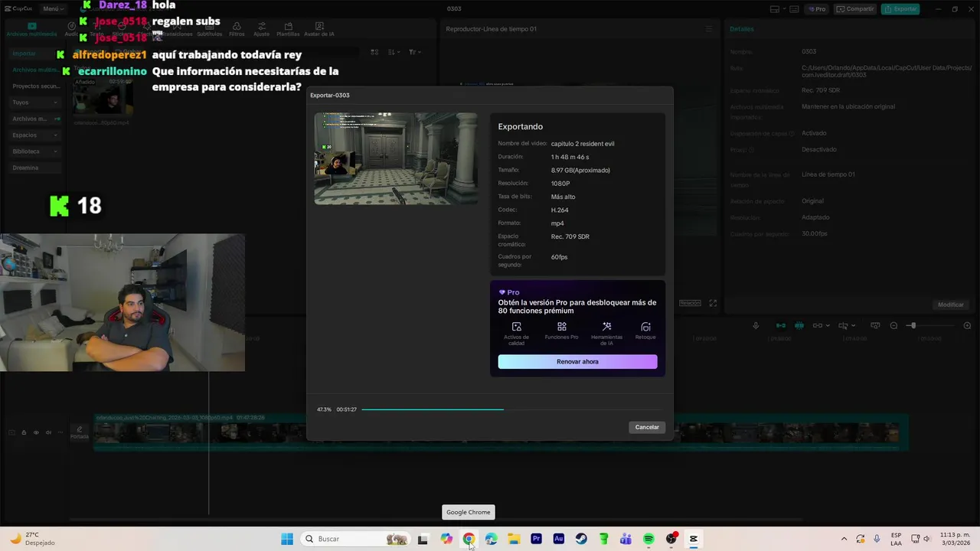
Task: Click the taskbar Buscar search box
Action: click(x=355, y=539)
